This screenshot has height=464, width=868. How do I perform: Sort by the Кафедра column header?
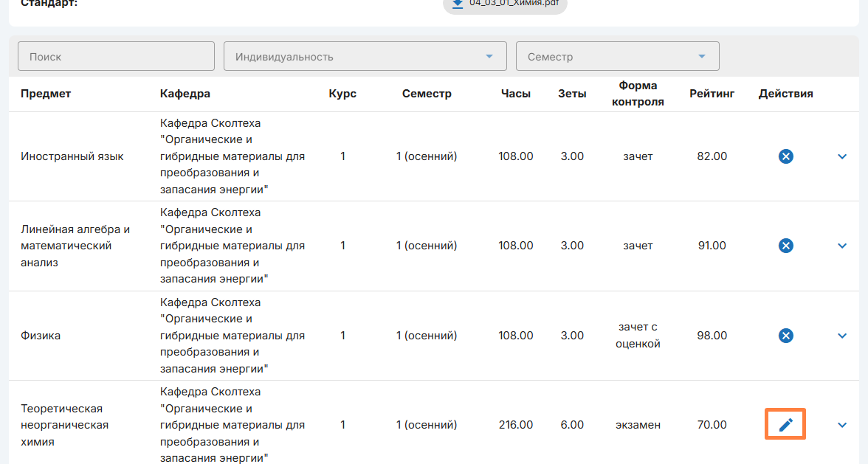point(185,94)
